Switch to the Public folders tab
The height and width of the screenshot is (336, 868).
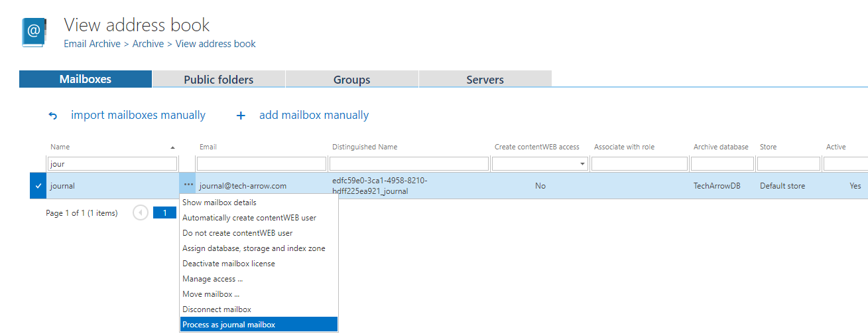(x=219, y=80)
